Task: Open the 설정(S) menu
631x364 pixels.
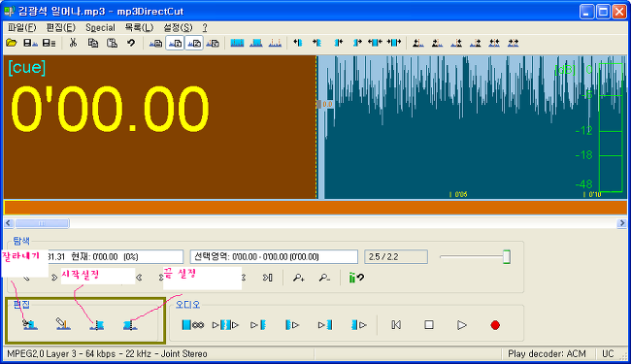Action: coord(178,28)
